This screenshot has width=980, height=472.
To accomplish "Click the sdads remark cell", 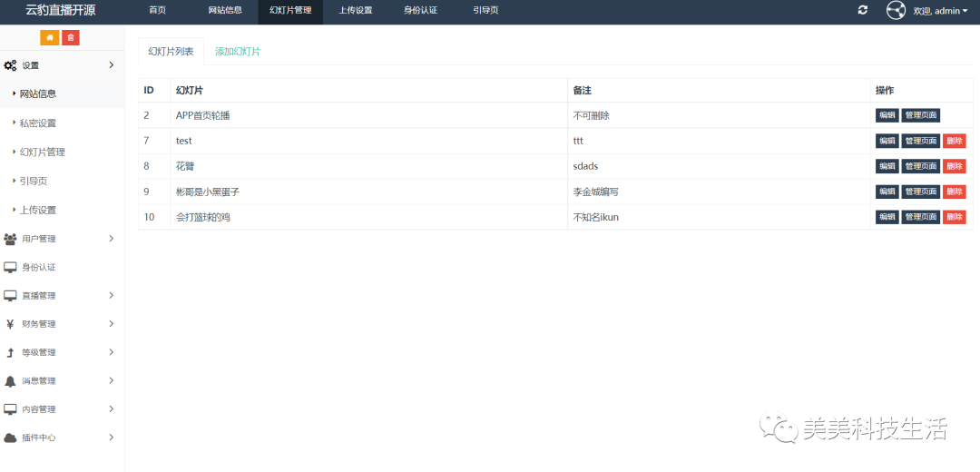I will tap(719, 166).
